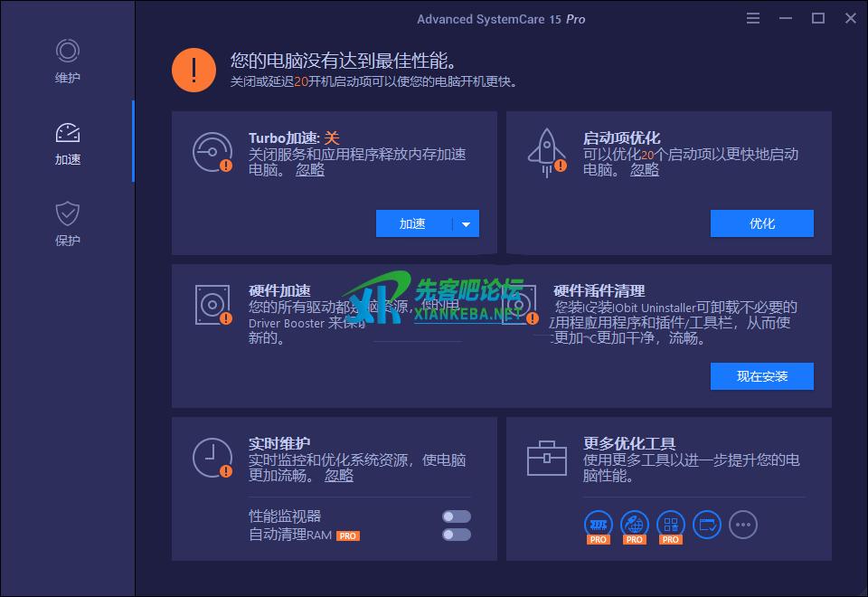Expand the dropdown arrow beside the 加速 button
This screenshot has width=868, height=597.
[467, 224]
